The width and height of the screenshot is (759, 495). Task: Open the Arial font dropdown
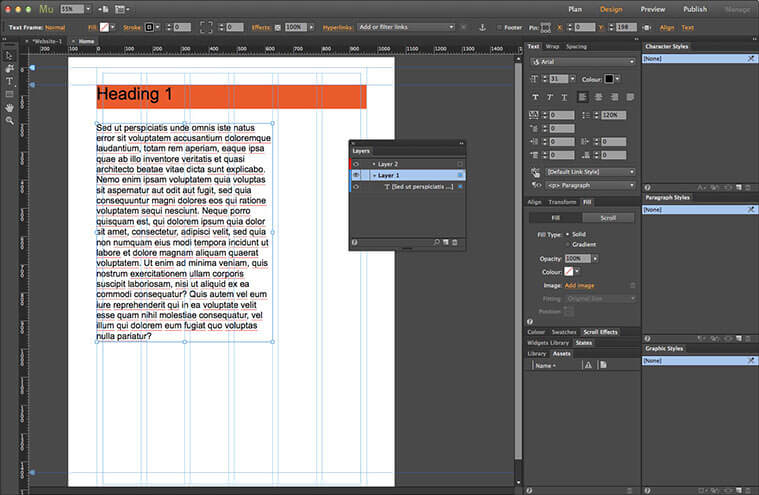pos(582,62)
